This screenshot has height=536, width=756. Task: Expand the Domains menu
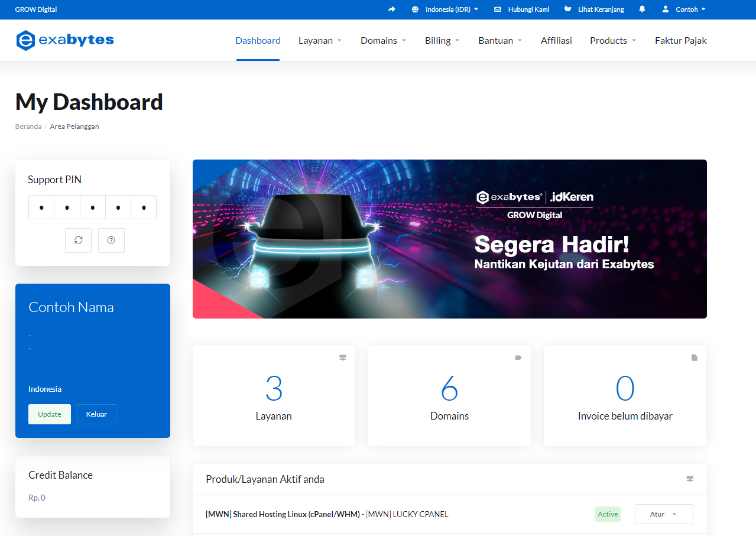click(383, 40)
